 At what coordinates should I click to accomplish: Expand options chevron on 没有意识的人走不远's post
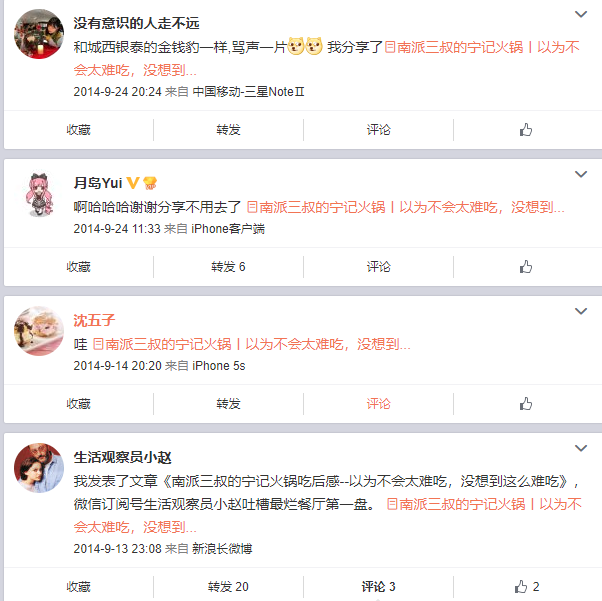click(580, 15)
